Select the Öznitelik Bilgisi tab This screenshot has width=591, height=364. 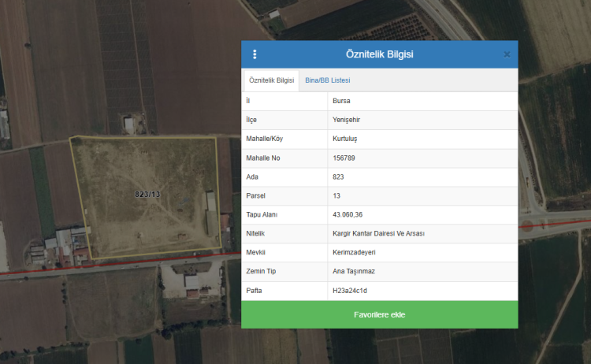271,80
